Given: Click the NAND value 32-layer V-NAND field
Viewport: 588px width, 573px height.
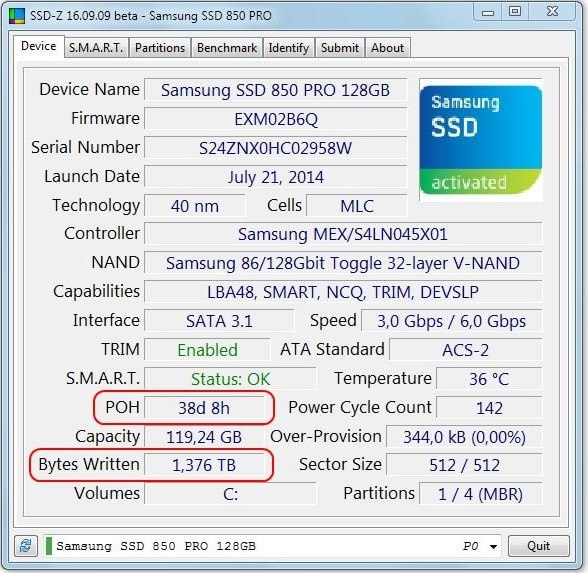Looking at the screenshot, I should (343, 263).
